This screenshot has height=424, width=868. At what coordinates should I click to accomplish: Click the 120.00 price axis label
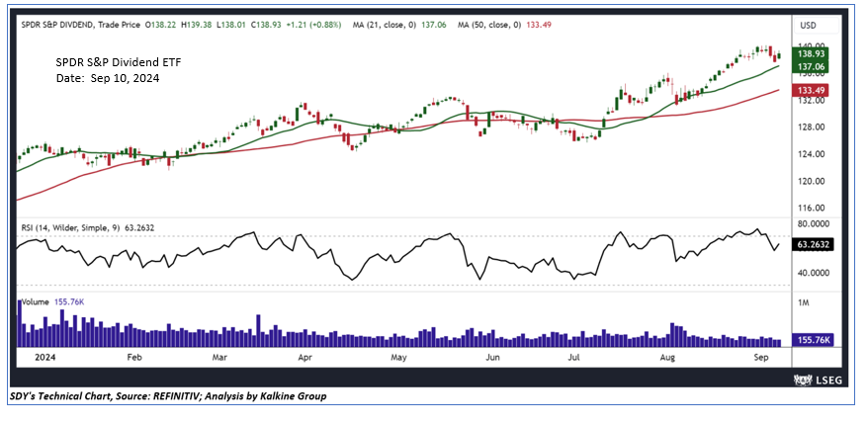point(810,181)
